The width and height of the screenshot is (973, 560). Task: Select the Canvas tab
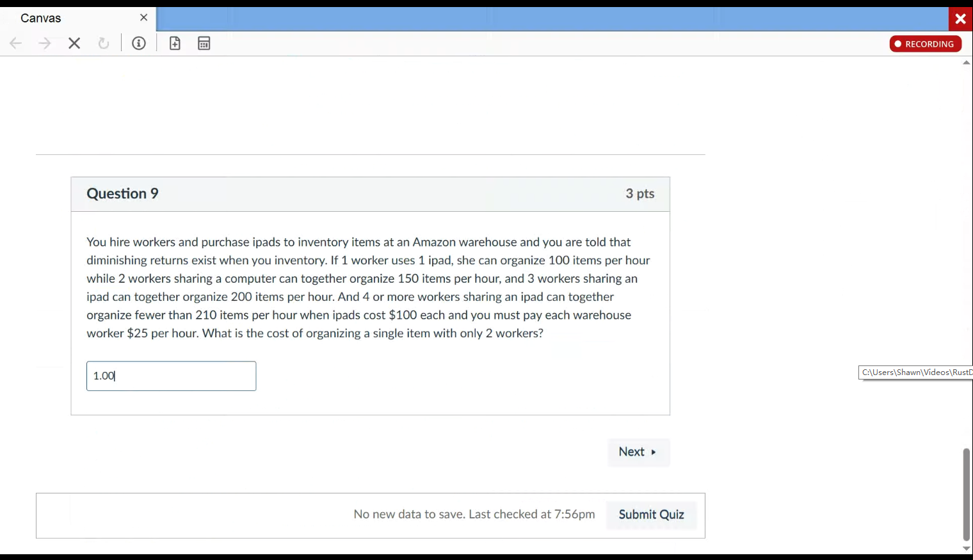click(78, 19)
